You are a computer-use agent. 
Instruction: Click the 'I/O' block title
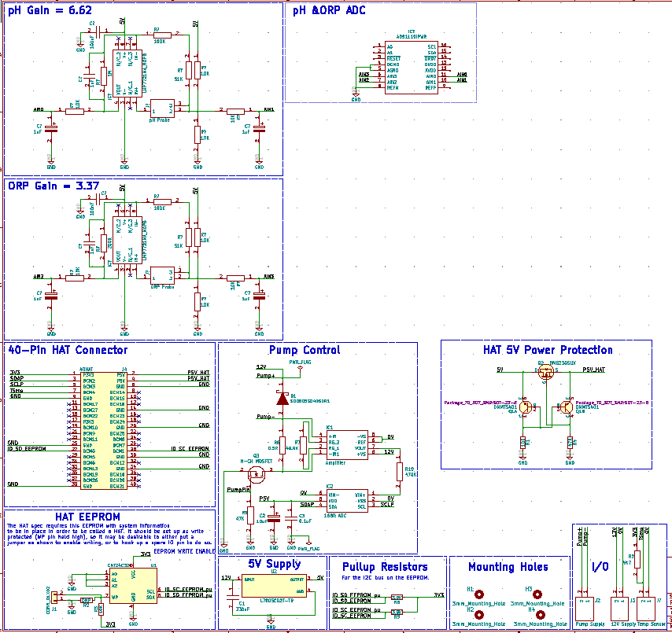click(x=600, y=567)
